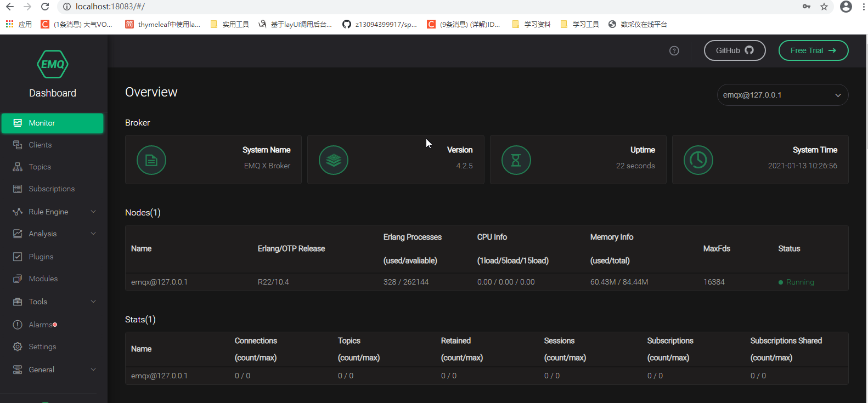
Task: Open the help question mark icon
Action: 674,50
